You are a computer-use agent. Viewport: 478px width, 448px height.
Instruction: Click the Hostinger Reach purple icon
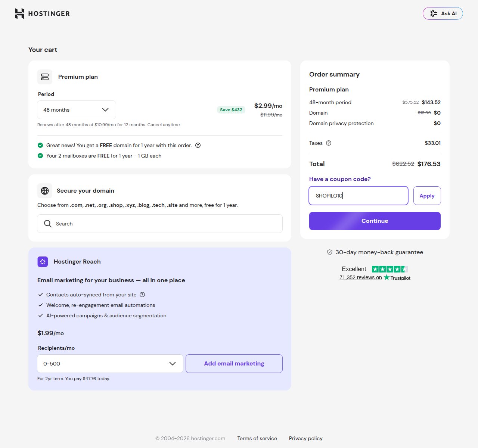[43, 262]
